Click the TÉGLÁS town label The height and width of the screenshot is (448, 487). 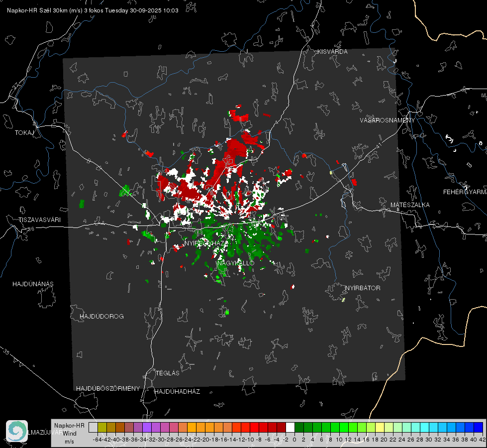pyautogui.click(x=168, y=373)
